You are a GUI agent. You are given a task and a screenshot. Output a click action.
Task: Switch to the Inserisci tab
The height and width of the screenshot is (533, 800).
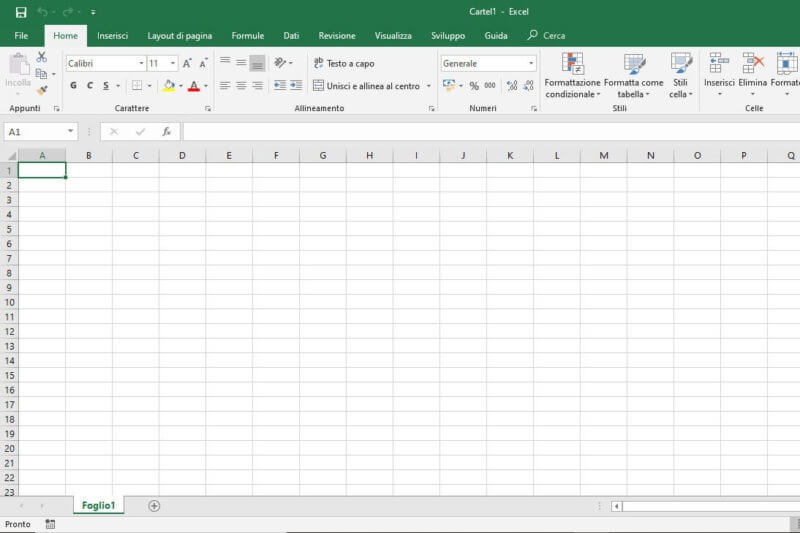(x=112, y=36)
